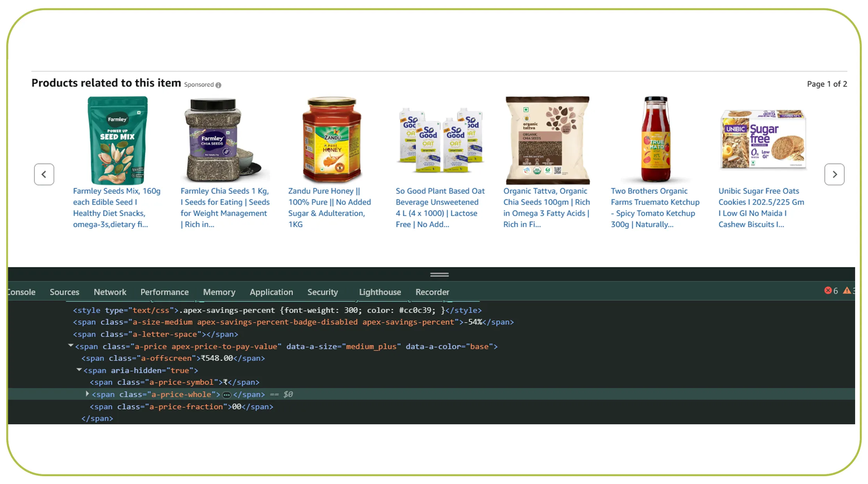
Task: Select the a-offscreen ₹548.00 span line
Action: pos(173,358)
